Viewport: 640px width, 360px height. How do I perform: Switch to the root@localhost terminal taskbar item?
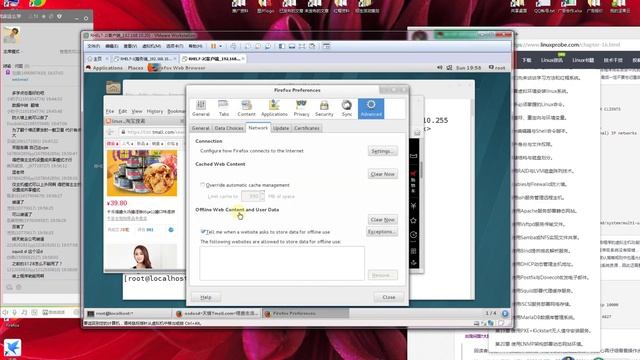tap(128, 313)
